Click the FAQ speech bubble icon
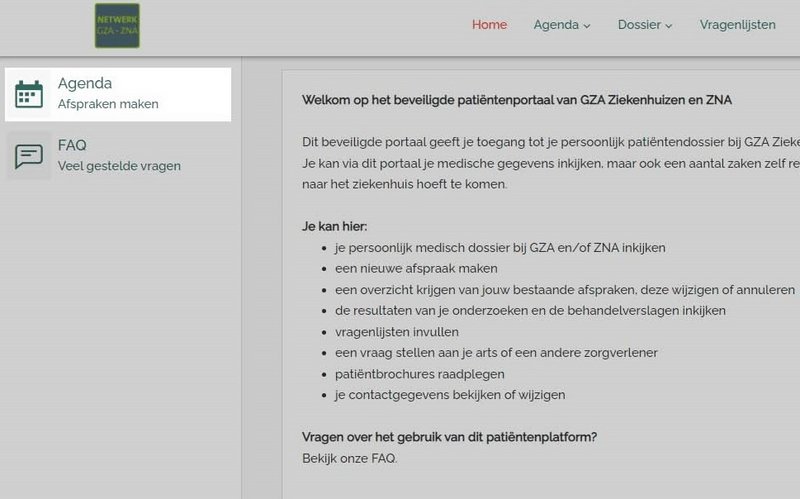This screenshot has width=800, height=499. pos(29,156)
